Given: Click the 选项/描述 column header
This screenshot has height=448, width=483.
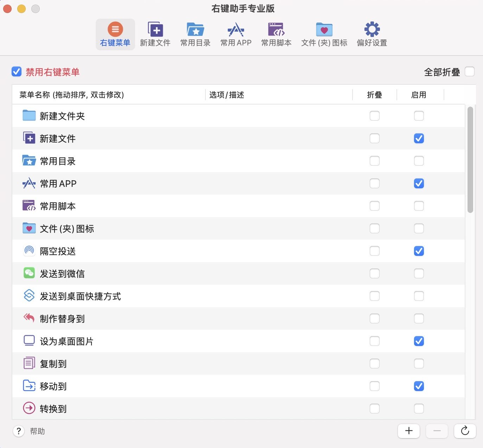Looking at the screenshot, I should pos(279,95).
